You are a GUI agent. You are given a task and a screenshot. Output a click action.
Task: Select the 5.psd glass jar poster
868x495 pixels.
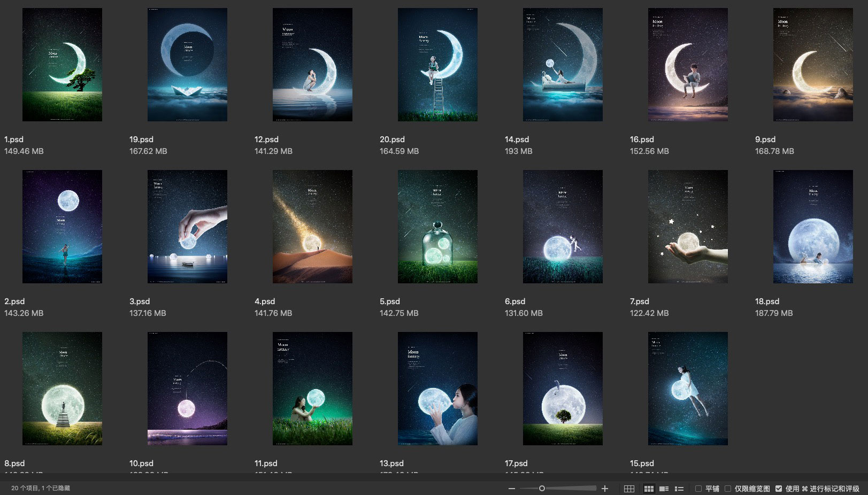pyautogui.click(x=437, y=227)
